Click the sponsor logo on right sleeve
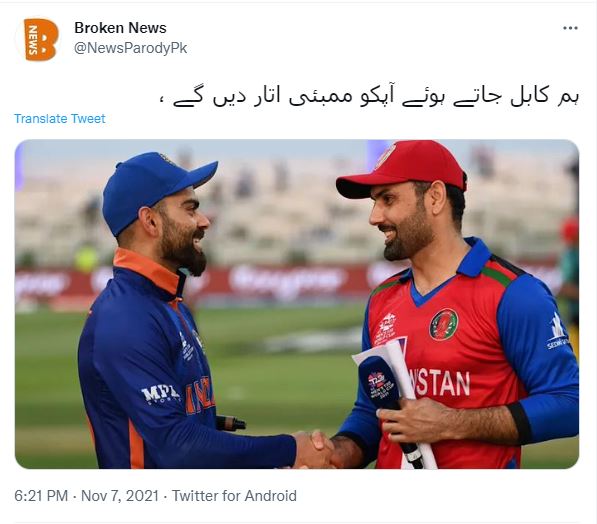597x524 pixels. (557, 332)
